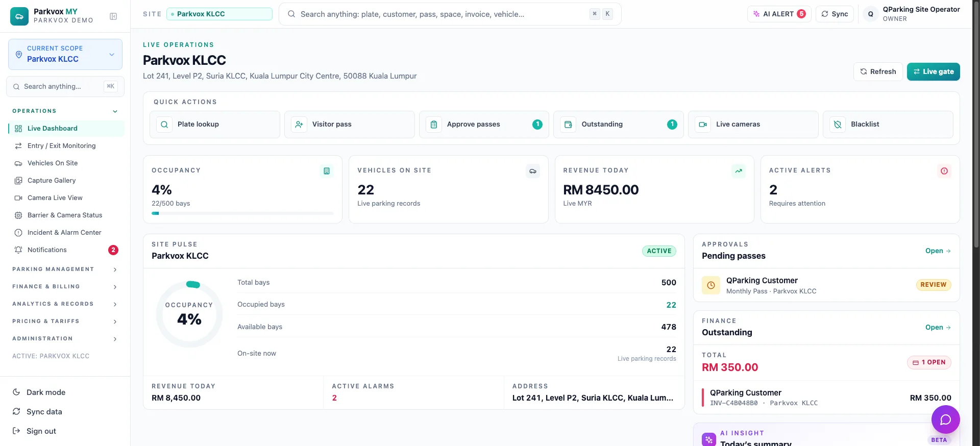Screen dimensions: 980x446
Task: Click the Occupied bays value 22
Action: (671, 305)
